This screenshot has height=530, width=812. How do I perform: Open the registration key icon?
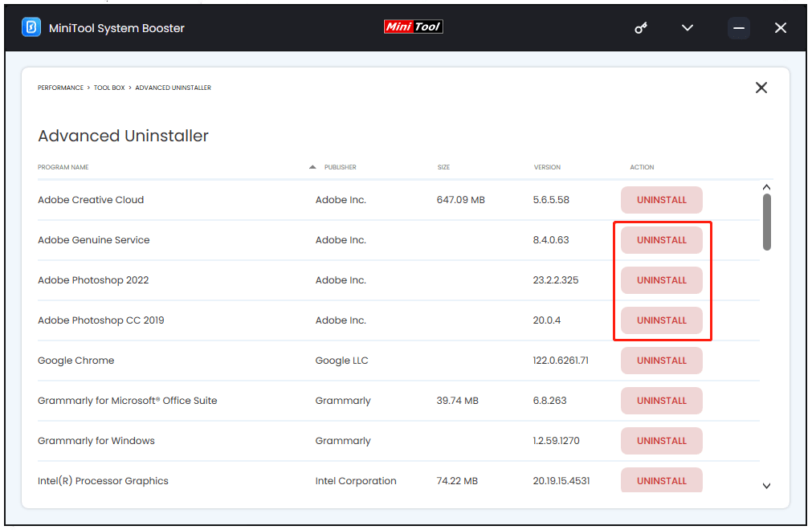[641, 28]
